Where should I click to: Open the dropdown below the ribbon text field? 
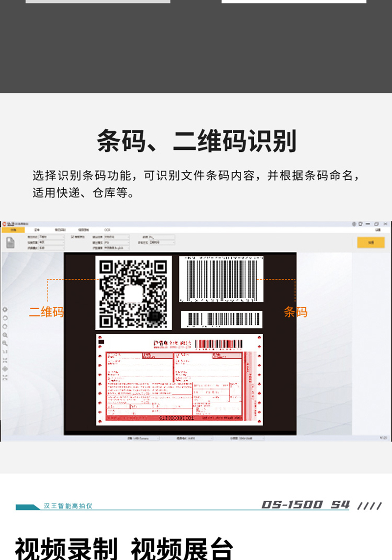[x=162, y=243]
